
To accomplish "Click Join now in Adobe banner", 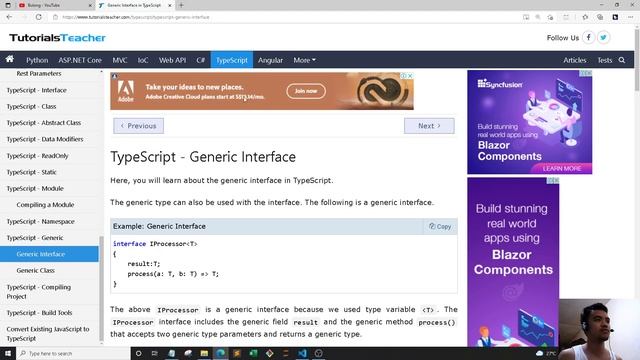I will [306, 91].
